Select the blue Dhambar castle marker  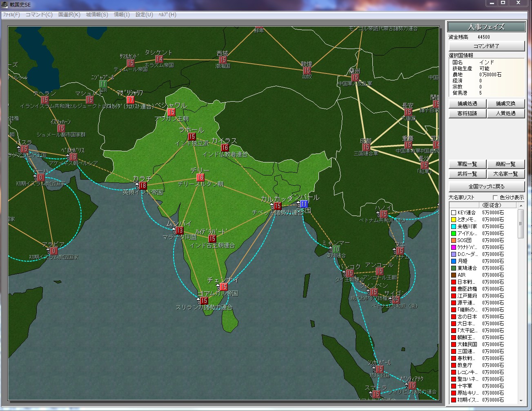[x=304, y=204]
